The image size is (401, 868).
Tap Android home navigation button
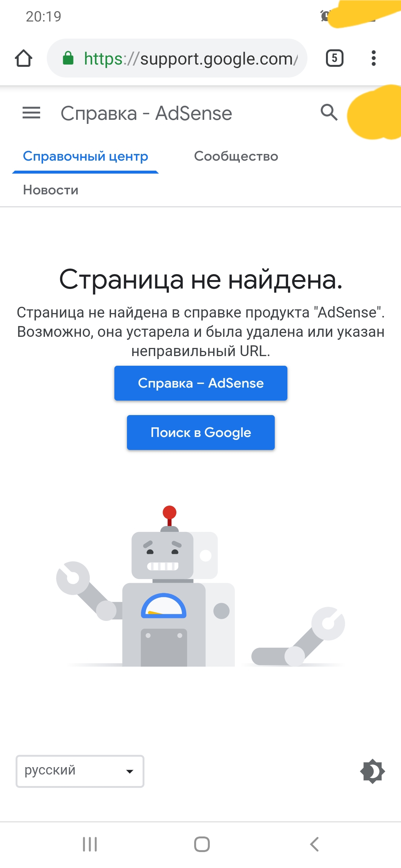[x=202, y=844]
